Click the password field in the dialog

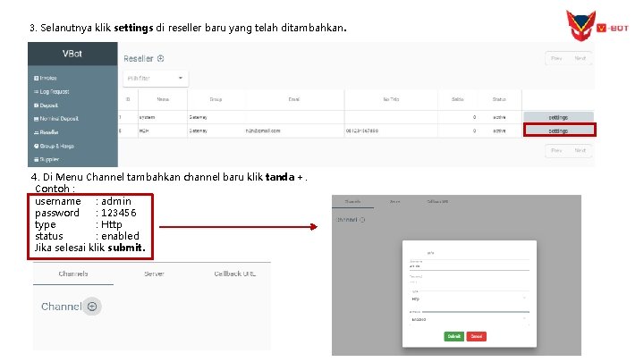coord(469,282)
